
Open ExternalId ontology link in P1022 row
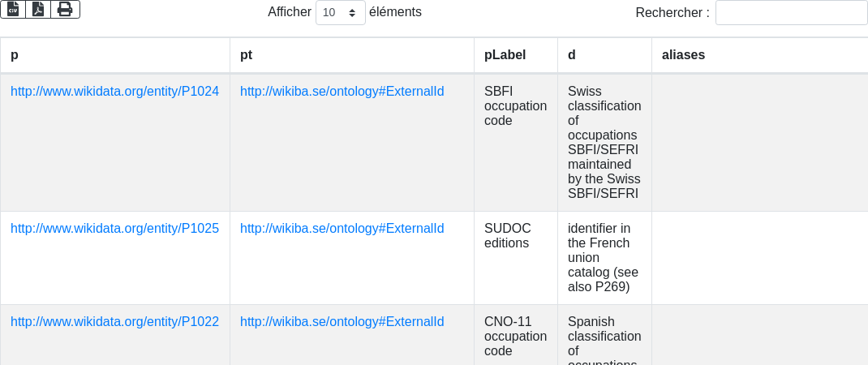(342, 322)
